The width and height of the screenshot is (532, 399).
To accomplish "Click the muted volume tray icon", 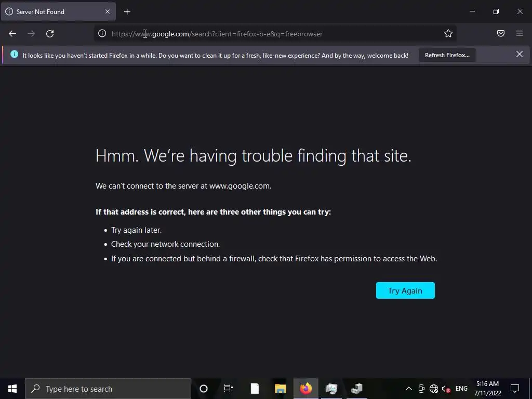I will pos(446,389).
